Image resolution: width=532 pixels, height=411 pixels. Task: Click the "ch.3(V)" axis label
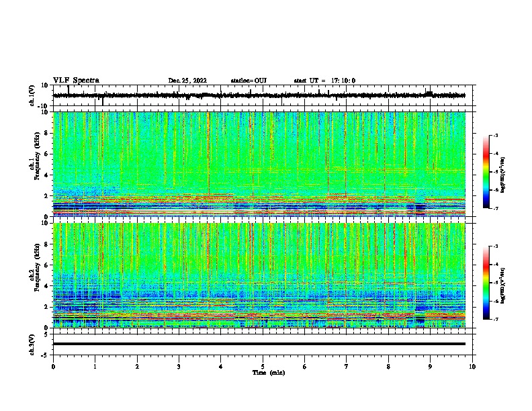click(32, 345)
